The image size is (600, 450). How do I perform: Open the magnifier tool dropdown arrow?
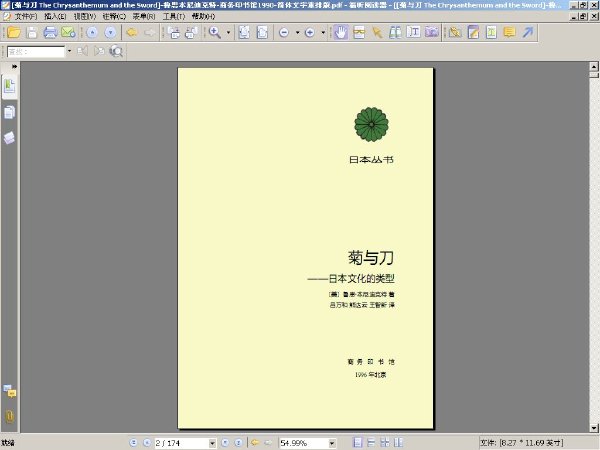click(x=228, y=33)
